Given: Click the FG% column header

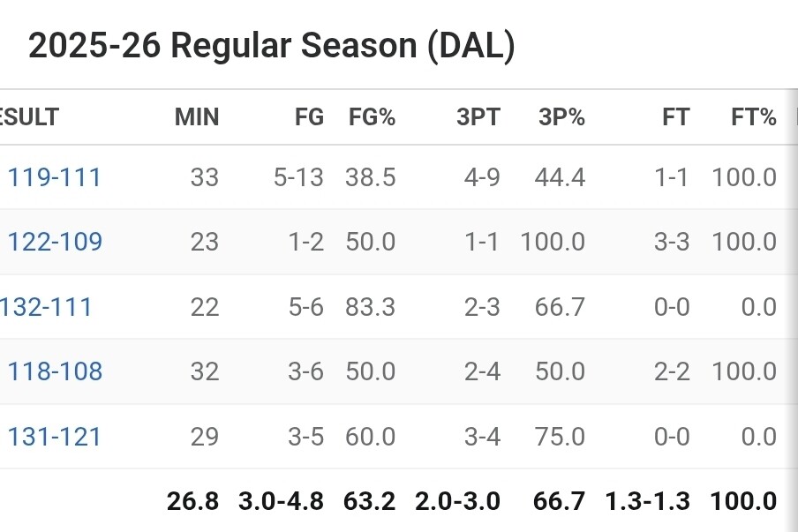Looking at the screenshot, I should 372,117.
